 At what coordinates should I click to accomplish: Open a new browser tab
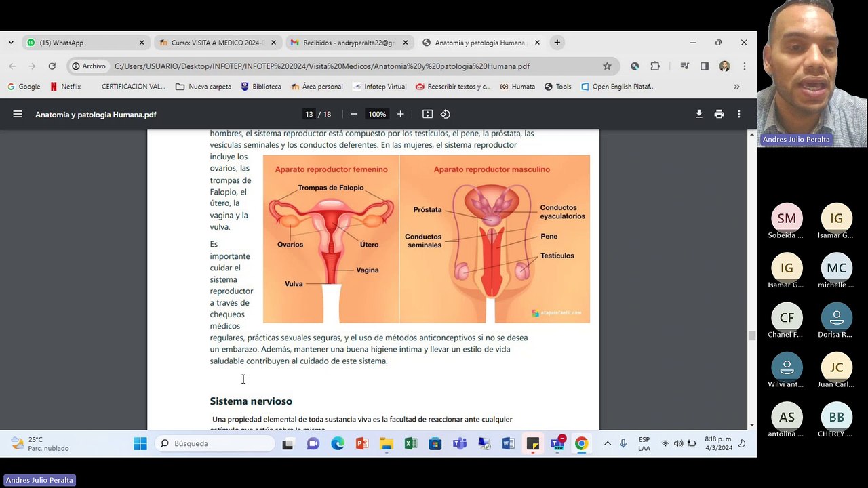click(x=557, y=43)
